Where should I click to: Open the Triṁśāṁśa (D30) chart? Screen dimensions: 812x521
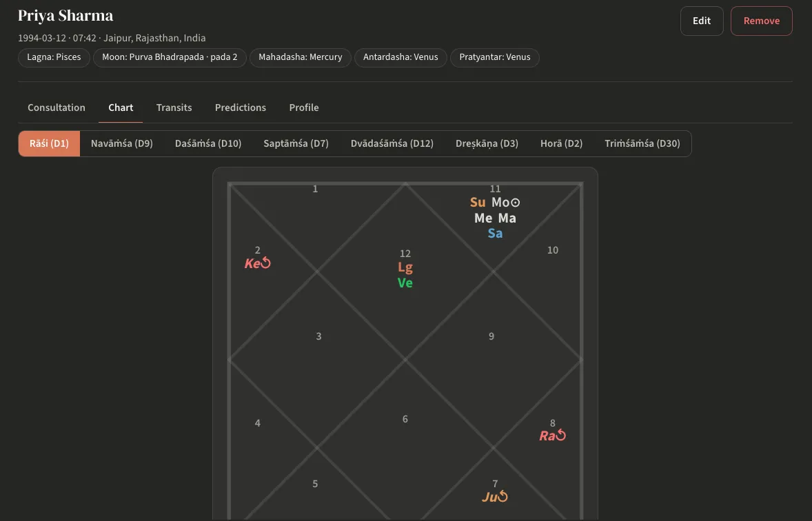[x=642, y=143]
